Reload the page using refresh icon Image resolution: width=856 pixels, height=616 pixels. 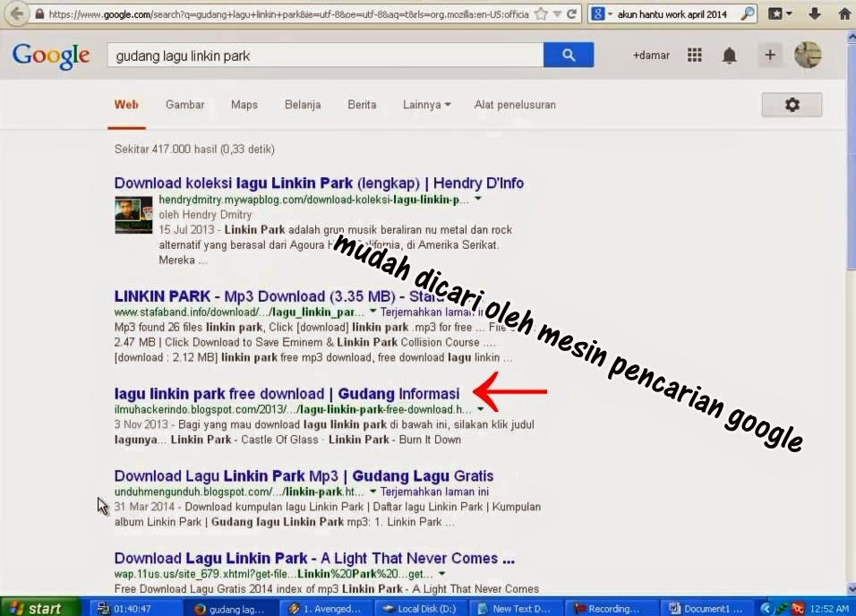coord(571,14)
